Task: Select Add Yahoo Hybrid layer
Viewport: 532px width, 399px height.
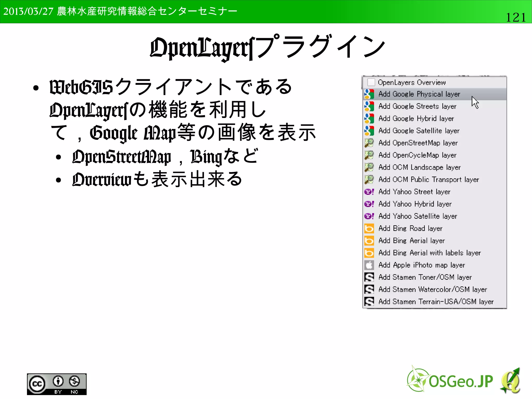Action: click(435, 204)
